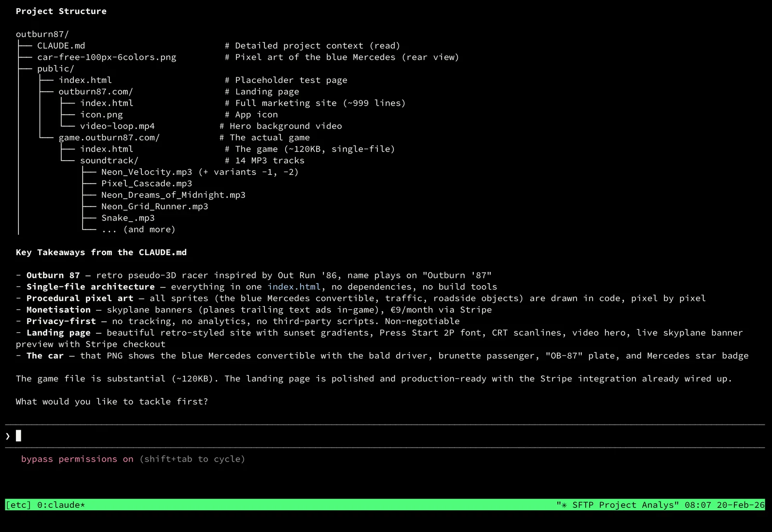Click the bold 'Procedural pixel art' label
This screenshot has height=532, width=772.
click(x=80, y=299)
